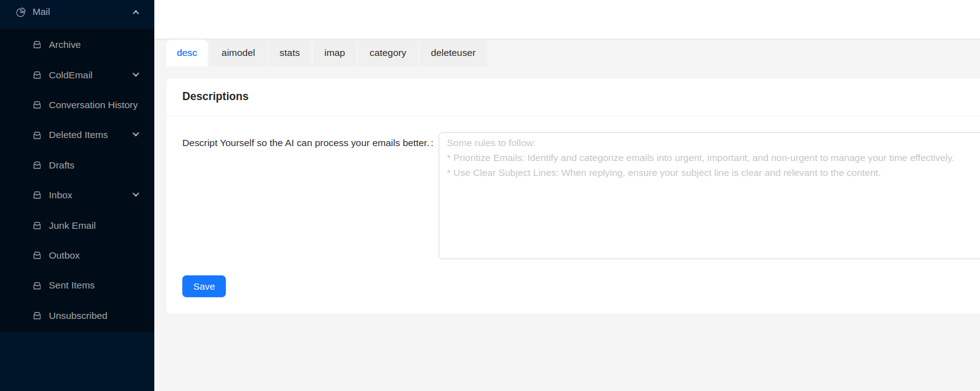Expand the Inbox submenu chevron
This screenshot has height=391, width=980.
[x=136, y=195]
